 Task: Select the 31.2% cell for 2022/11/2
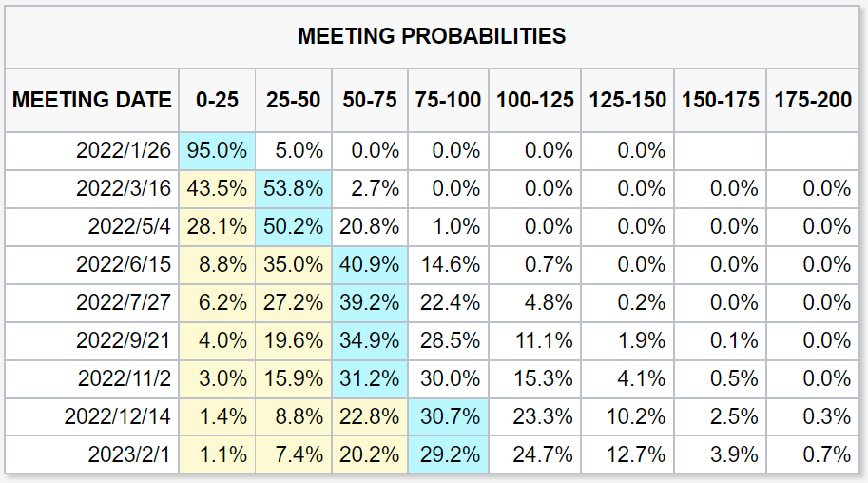[x=370, y=378]
